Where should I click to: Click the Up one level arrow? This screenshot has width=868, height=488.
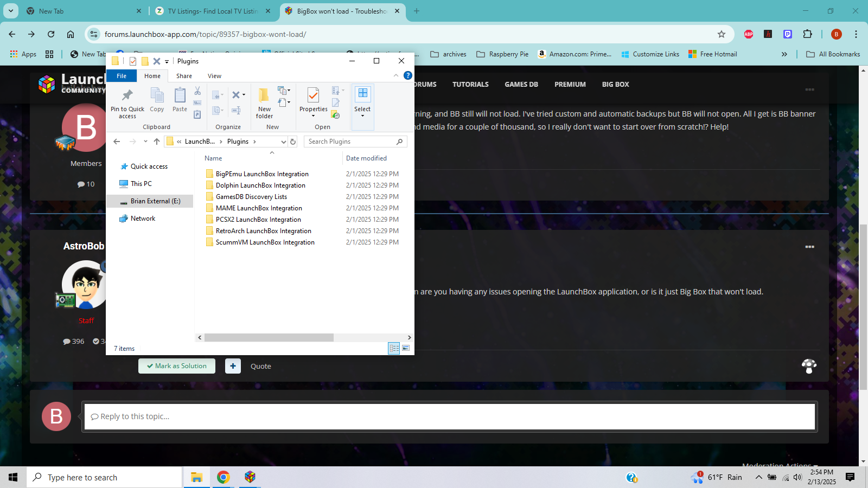157,142
